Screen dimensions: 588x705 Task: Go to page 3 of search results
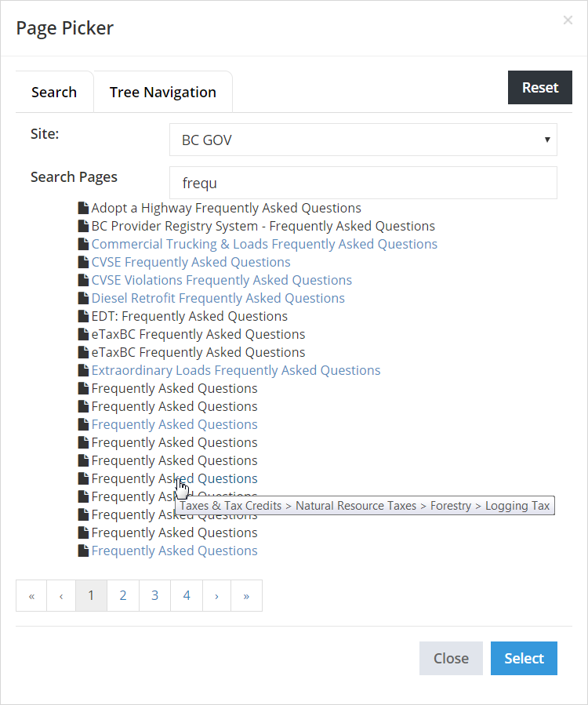(154, 595)
